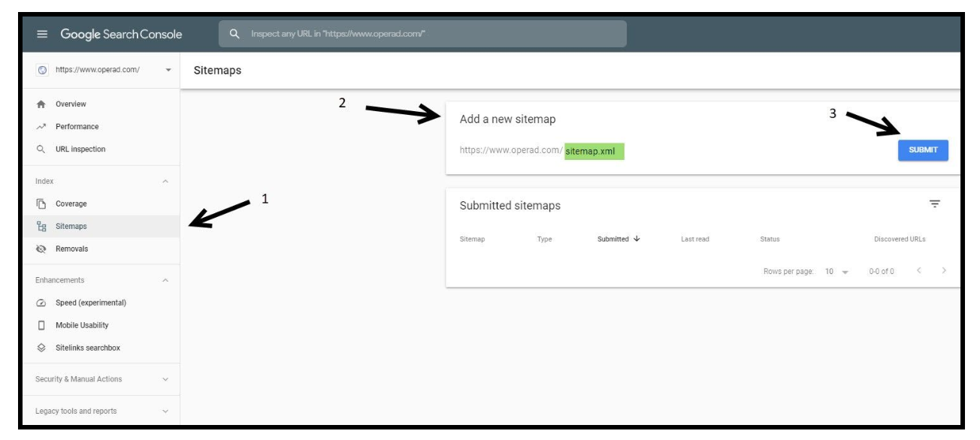Open the hamburger main menu

point(42,35)
